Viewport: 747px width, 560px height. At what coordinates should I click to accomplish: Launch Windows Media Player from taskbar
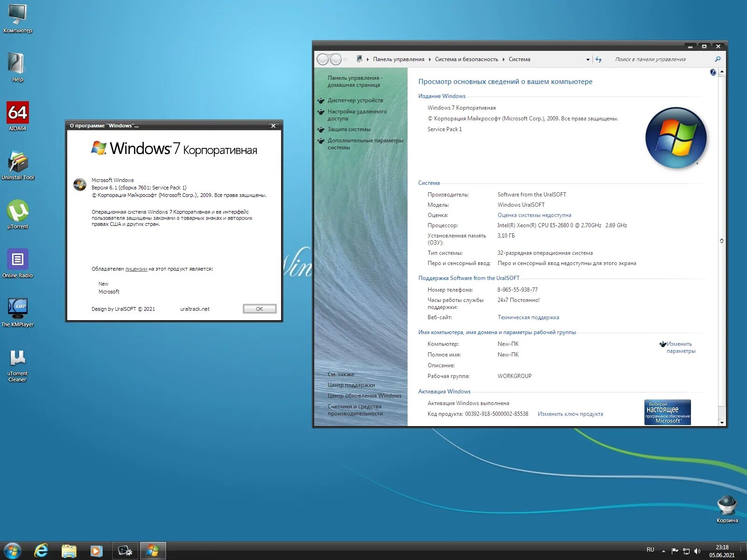96,551
